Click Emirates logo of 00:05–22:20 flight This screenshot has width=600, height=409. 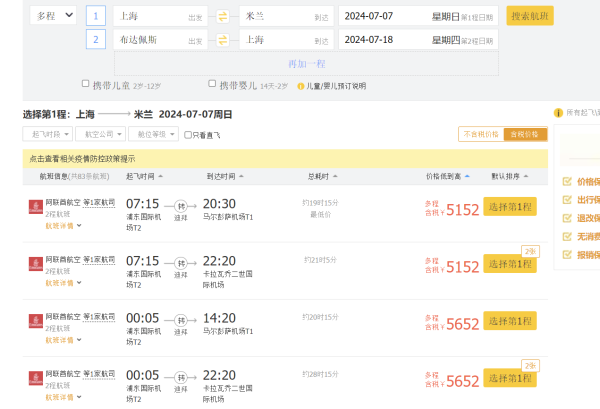tap(36, 378)
